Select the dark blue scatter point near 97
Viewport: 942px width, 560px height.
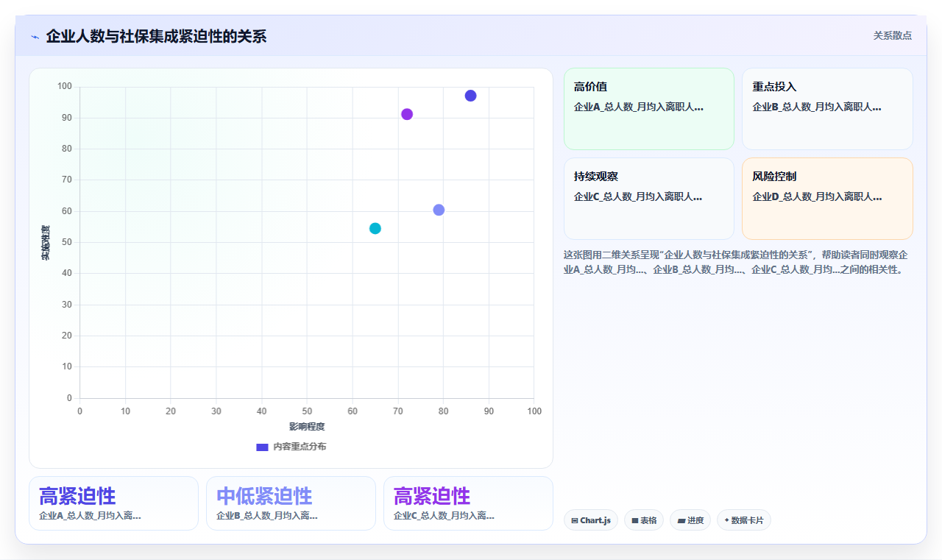(470, 96)
